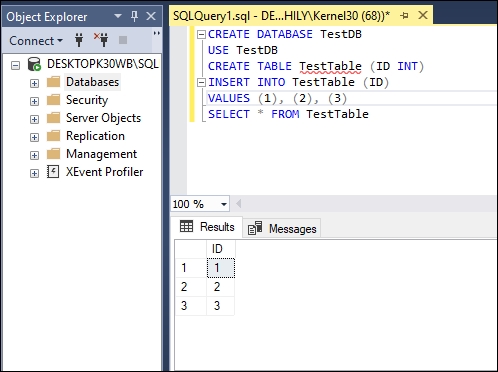Select row header 1 in results
498x372 pixels.
coord(191,268)
